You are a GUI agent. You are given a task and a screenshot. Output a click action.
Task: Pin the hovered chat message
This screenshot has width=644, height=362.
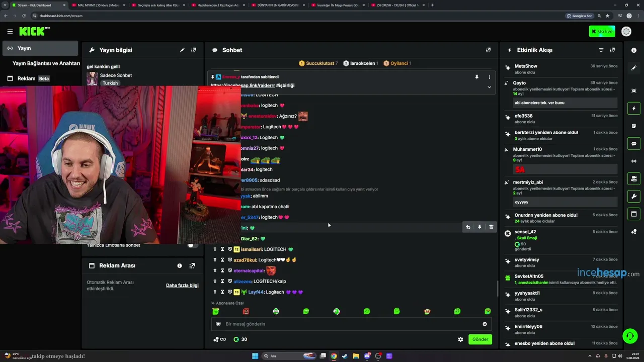[479, 227]
